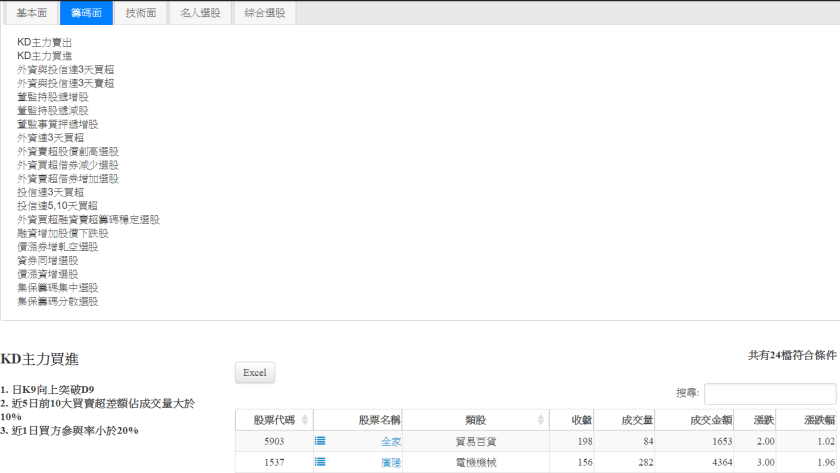This screenshot has width=840, height=473.
Task: Sort table by 股票代碼 column arrows
Action: [305, 420]
